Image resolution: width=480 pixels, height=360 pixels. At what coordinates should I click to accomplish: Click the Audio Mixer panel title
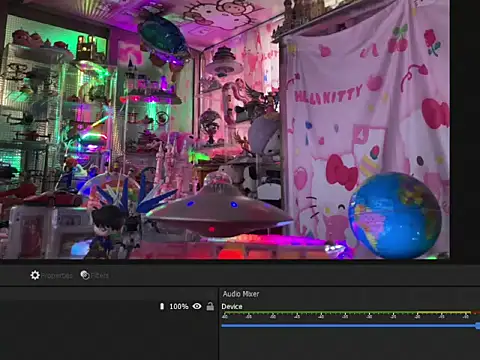click(241, 294)
